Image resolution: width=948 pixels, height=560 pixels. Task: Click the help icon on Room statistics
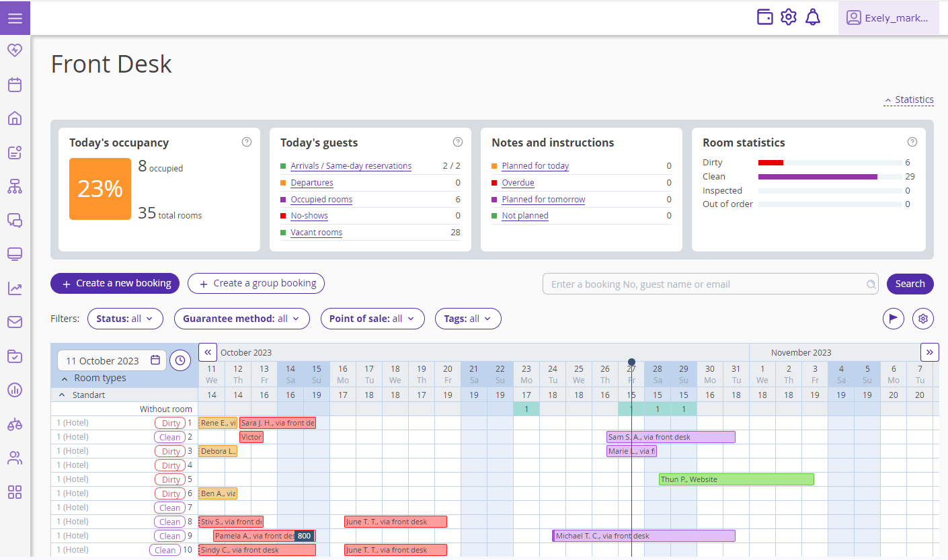pyautogui.click(x=912, y=142)
